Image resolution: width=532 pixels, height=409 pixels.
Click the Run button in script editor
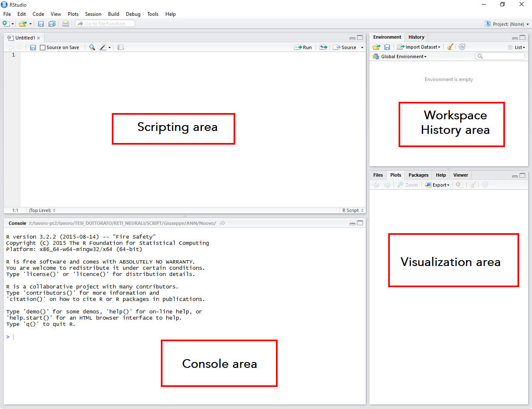pos(303,47)
